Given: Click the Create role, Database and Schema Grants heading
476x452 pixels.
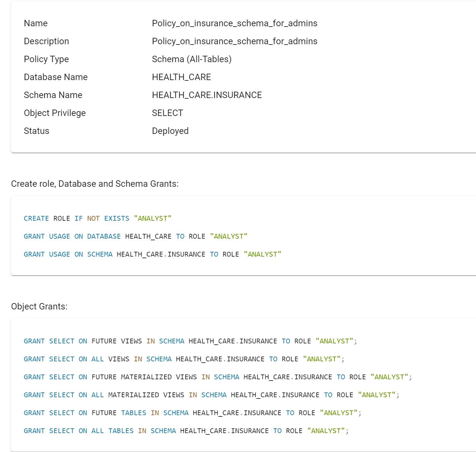Looking at the screenshot, I should 95,184.
